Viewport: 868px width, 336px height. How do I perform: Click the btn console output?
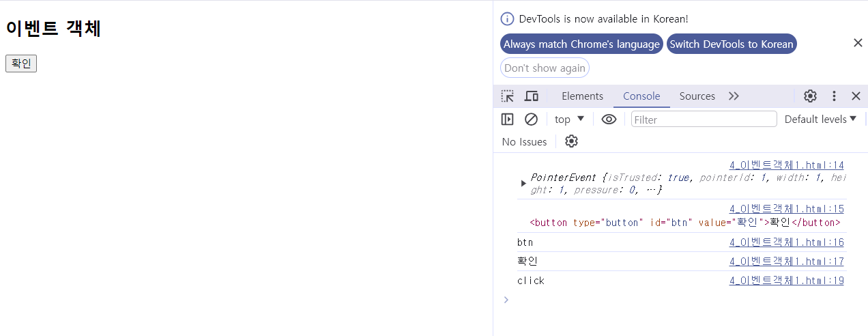click(x=525, y=242)
